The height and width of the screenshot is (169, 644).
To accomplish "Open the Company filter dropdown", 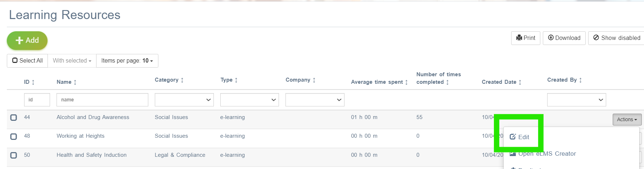I will click(315, 100).
